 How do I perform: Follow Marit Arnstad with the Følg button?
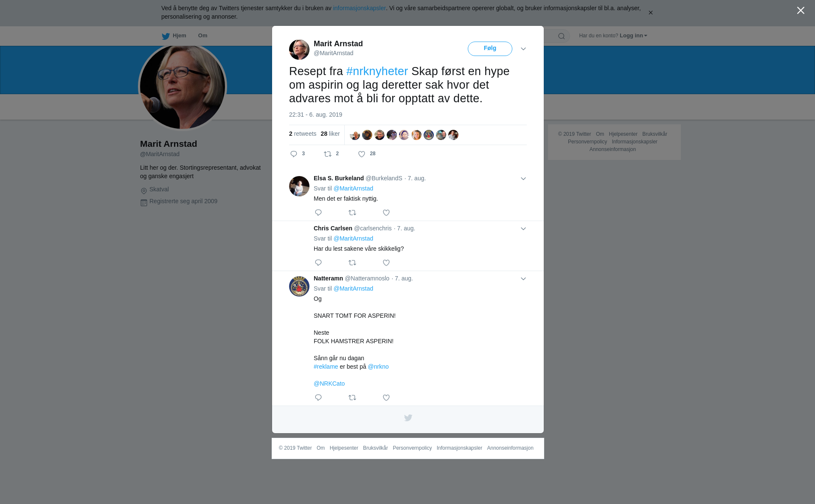(490, 49)
